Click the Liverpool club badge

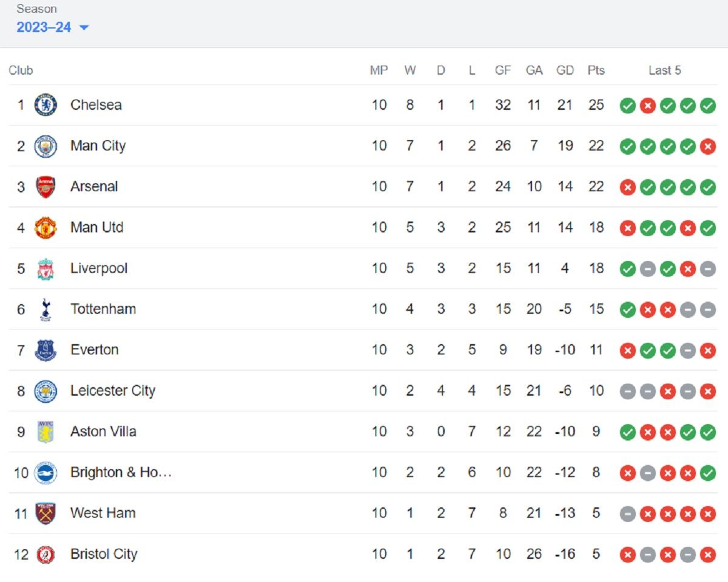click(45, 268)
